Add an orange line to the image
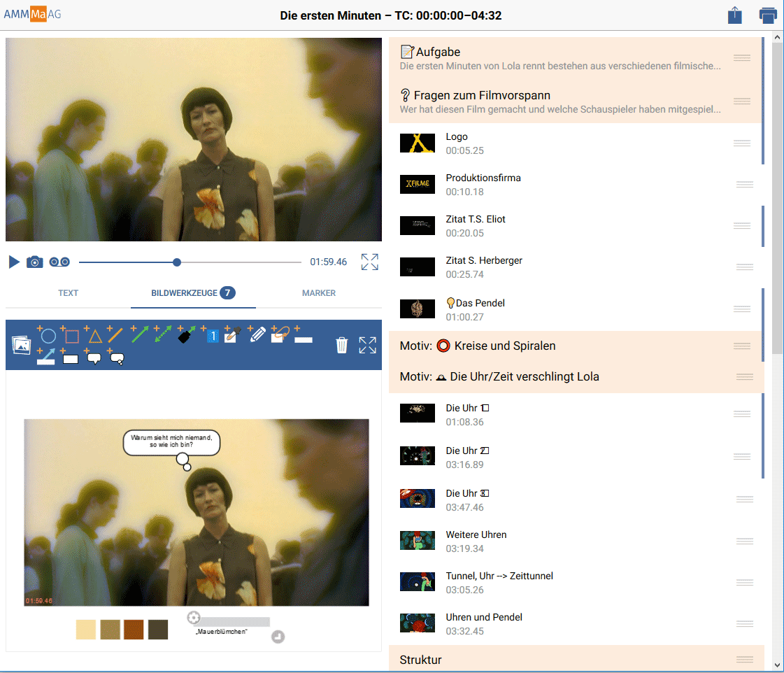Screen dimensions: 784x673 115,334
